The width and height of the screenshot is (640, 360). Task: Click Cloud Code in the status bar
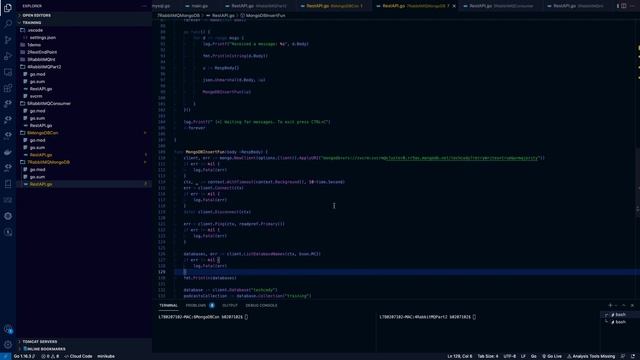click(x=78, y=356)
